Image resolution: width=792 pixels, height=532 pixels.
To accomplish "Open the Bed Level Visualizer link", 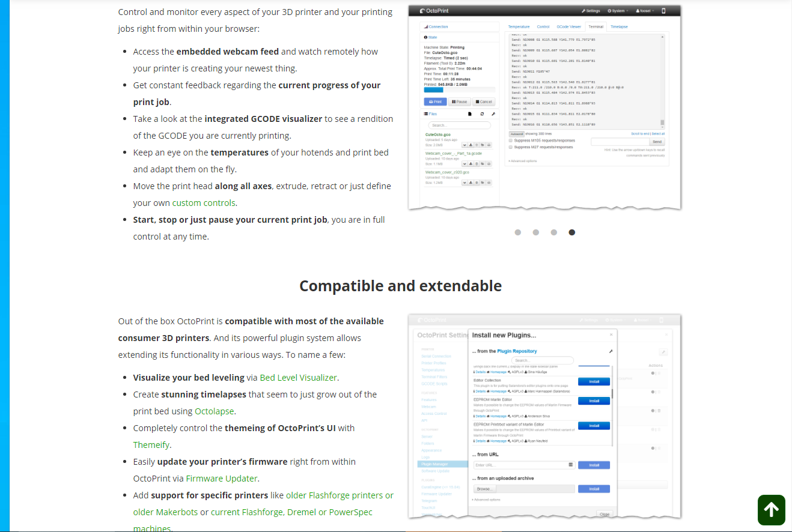I will (298, 378).
